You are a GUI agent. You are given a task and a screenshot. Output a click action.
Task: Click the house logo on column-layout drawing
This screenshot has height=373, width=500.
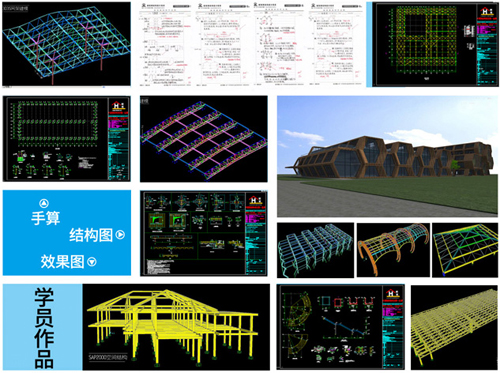pyautogui.click(x=117, y=106)
